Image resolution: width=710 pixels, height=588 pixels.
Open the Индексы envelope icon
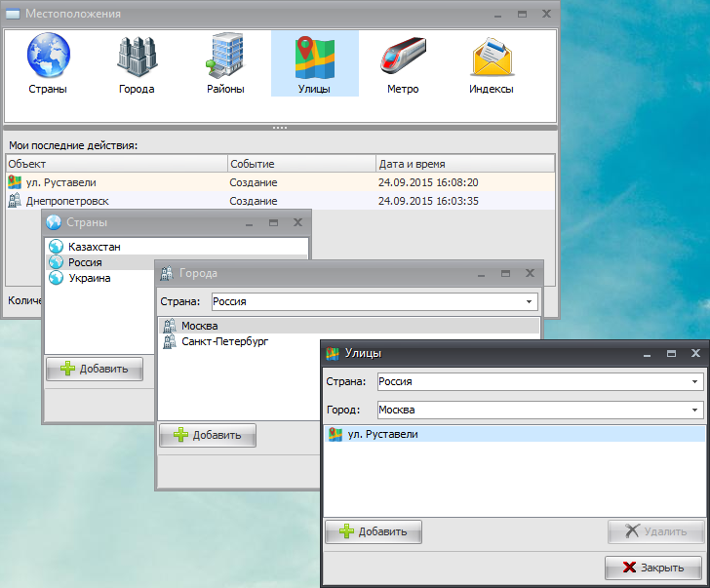pyautogui.click(x=491, y=62)
